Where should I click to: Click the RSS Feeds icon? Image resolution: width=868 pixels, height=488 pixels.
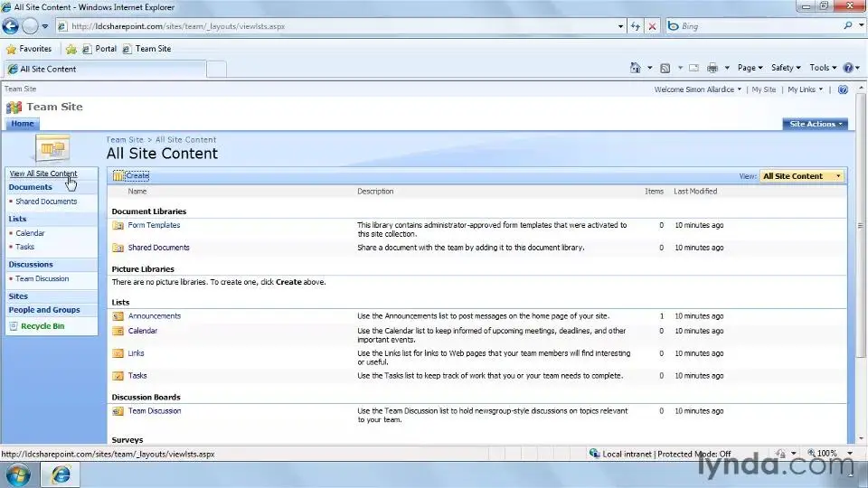pos(665,68)
